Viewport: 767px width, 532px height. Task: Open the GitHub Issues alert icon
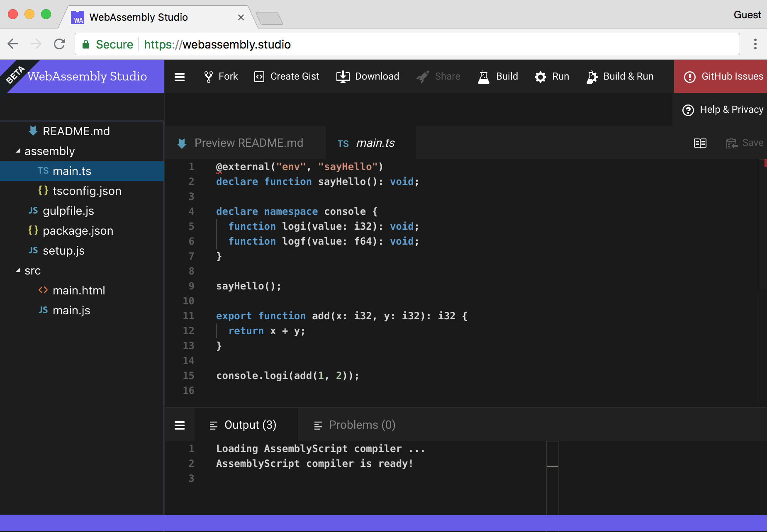pyautogui.click(x=689, y=77)
